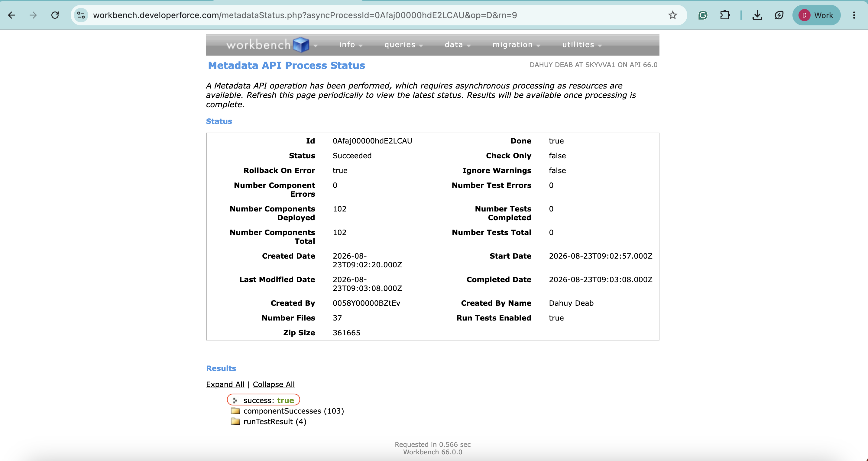Show browser downloads
Screen dimensions: 868x461
757,15
